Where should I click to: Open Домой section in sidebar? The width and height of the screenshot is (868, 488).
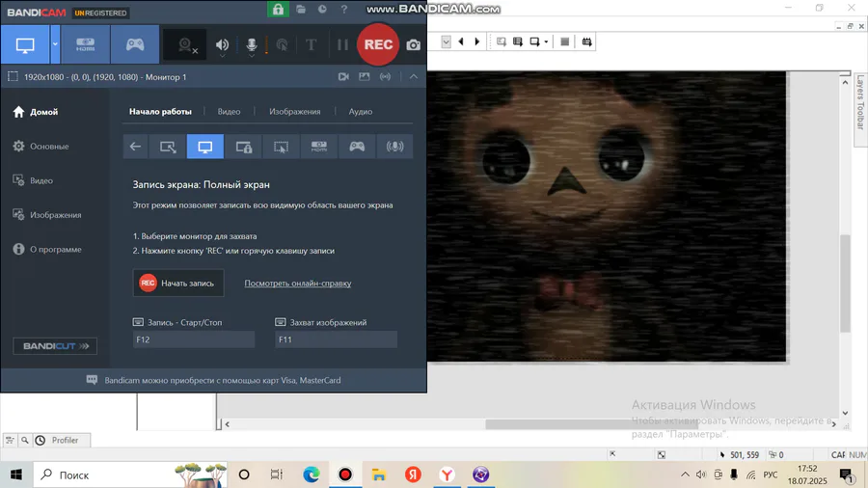36,112
